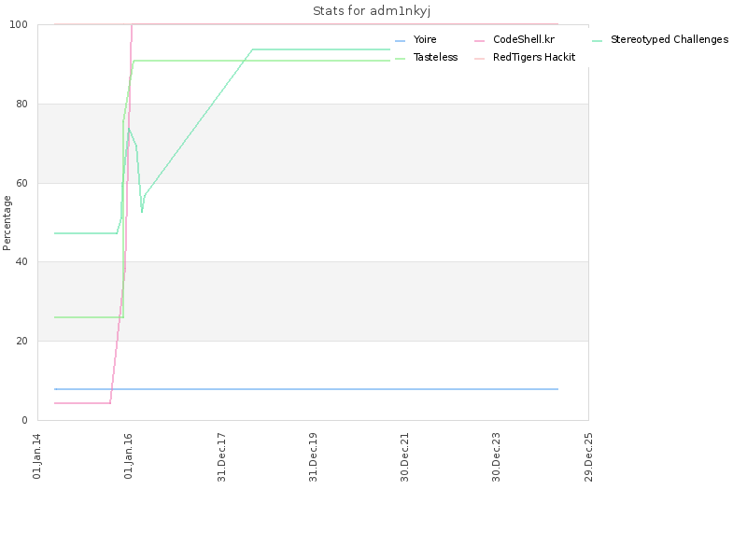
Task: Click the 01.Jan.16 x-axis date label
Action: tap(128, 455)
